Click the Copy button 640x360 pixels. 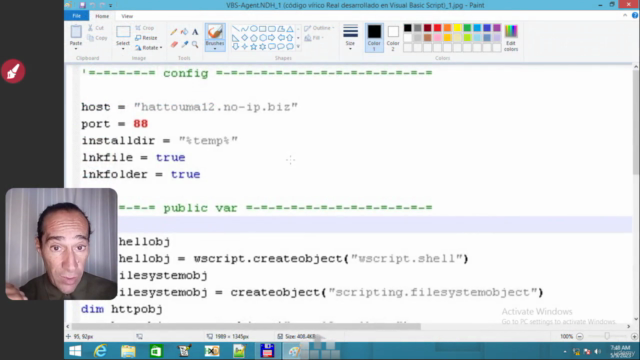tap(98, 38)
